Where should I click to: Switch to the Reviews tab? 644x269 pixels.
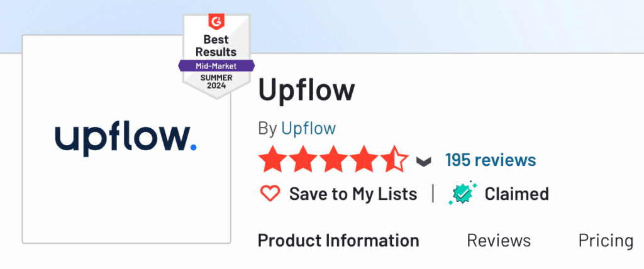pyautogui.click(x=499, y=241)
